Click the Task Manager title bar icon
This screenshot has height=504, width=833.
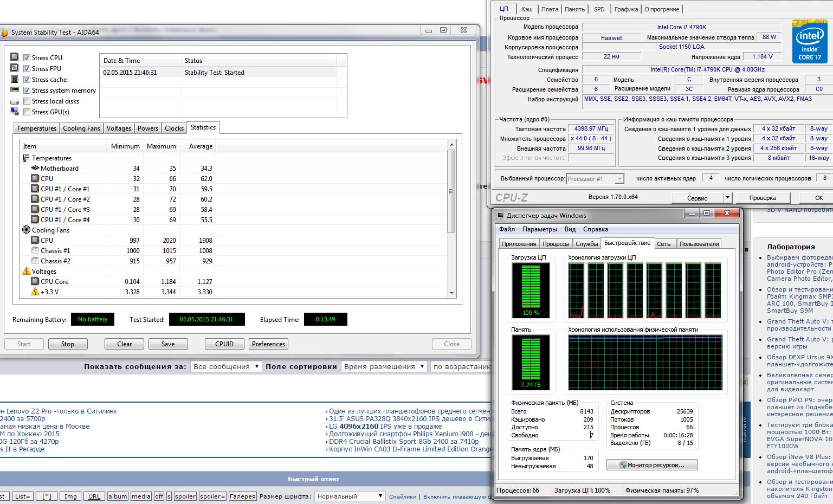tap(500, 215)
